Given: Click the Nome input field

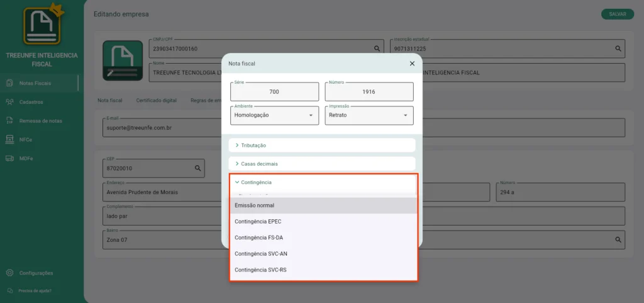Looking at the screenshot, I should coord(186,72).
